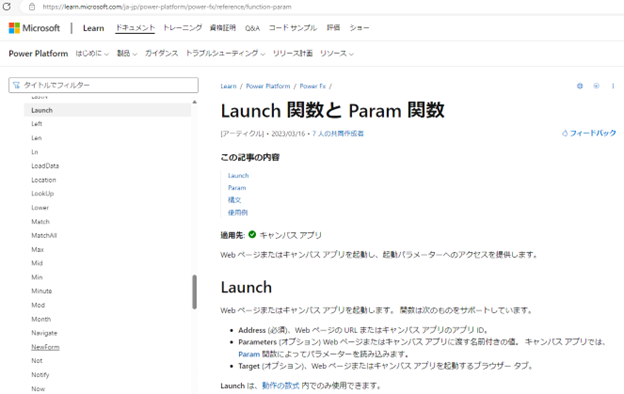Select Left in the sidebar list
The height and width of the screenshot is (394, 624).
coord(37,124)
